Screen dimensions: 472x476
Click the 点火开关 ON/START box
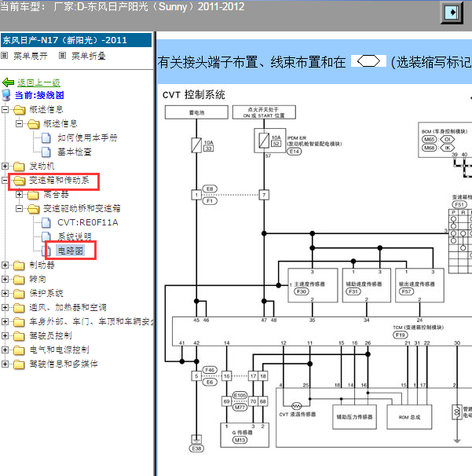click(264, 112)
